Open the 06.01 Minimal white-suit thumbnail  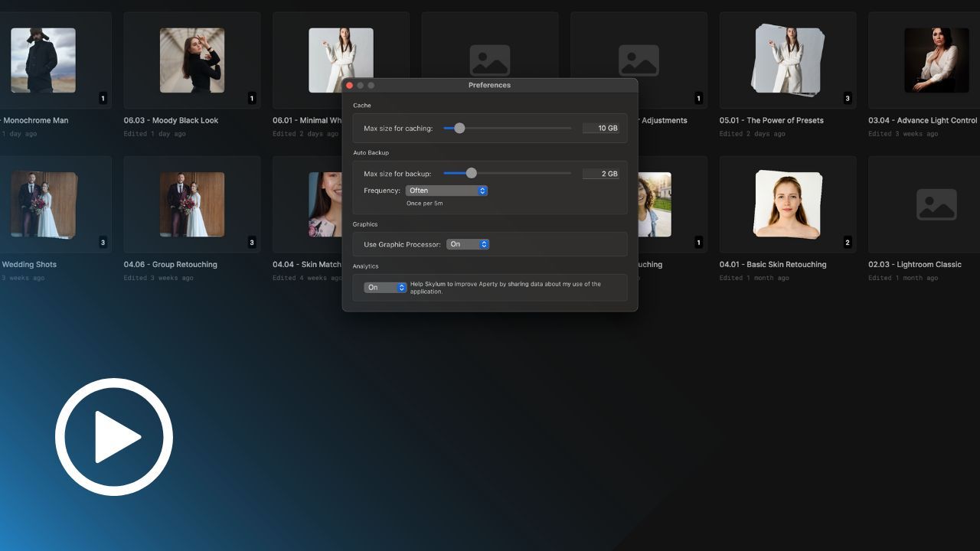pyautogui.click(x=341, y=60)
